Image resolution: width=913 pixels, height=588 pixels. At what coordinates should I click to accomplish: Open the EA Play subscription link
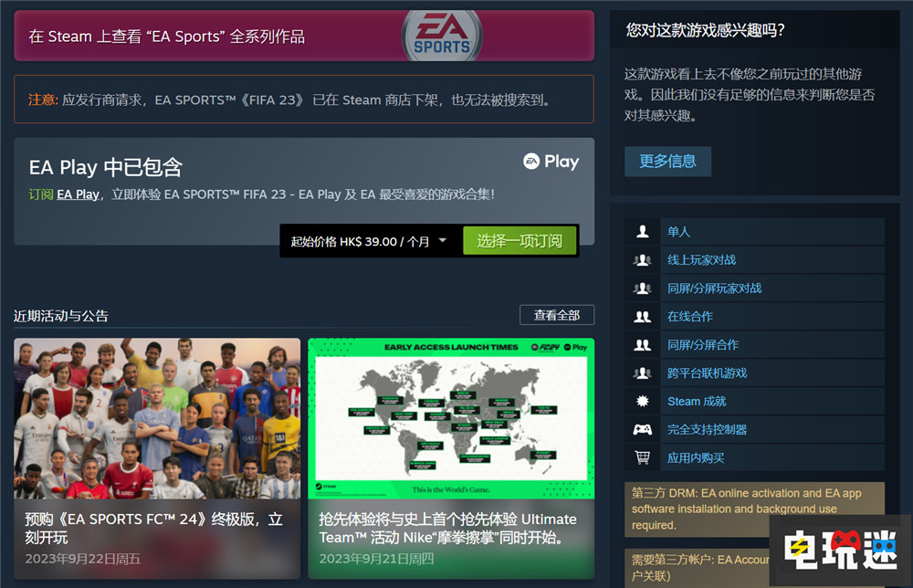click(78, 194)
